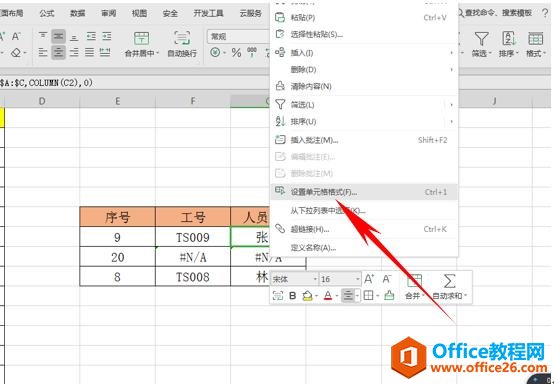Click mini toolbar increase font size

369,279
